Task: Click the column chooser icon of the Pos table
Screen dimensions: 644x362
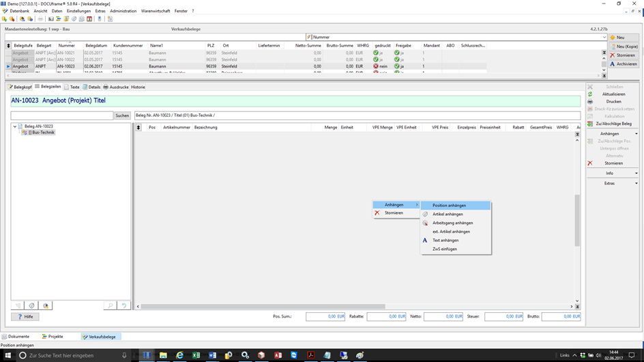Action: pos(138,128)
